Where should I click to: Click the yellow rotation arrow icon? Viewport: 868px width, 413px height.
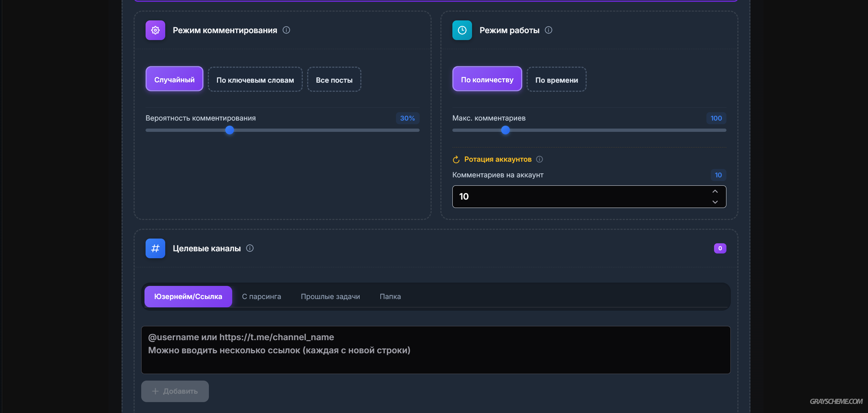456,160
